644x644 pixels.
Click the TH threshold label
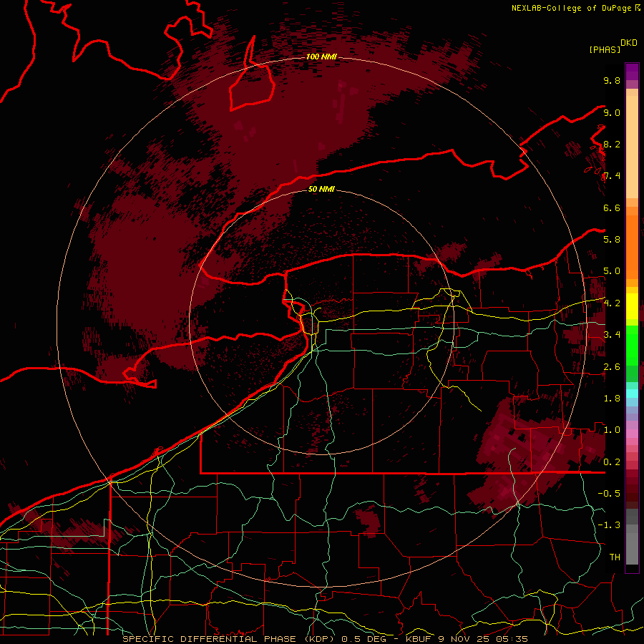point(615,557)
